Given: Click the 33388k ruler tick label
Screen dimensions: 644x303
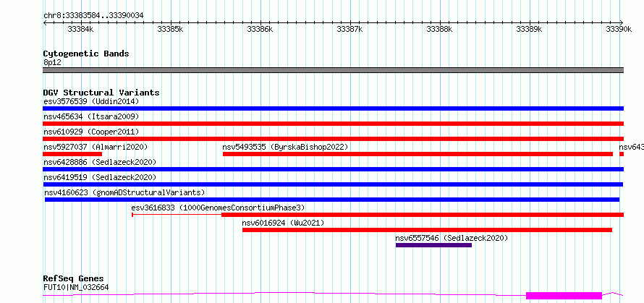Looking at the screenshot, I should (x=439, y=29).
